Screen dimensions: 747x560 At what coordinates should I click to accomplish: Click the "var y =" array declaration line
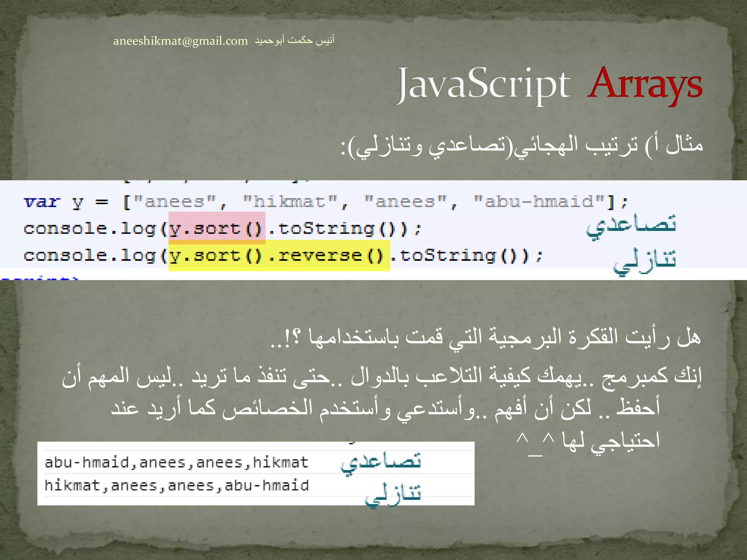tap(326, 202)
